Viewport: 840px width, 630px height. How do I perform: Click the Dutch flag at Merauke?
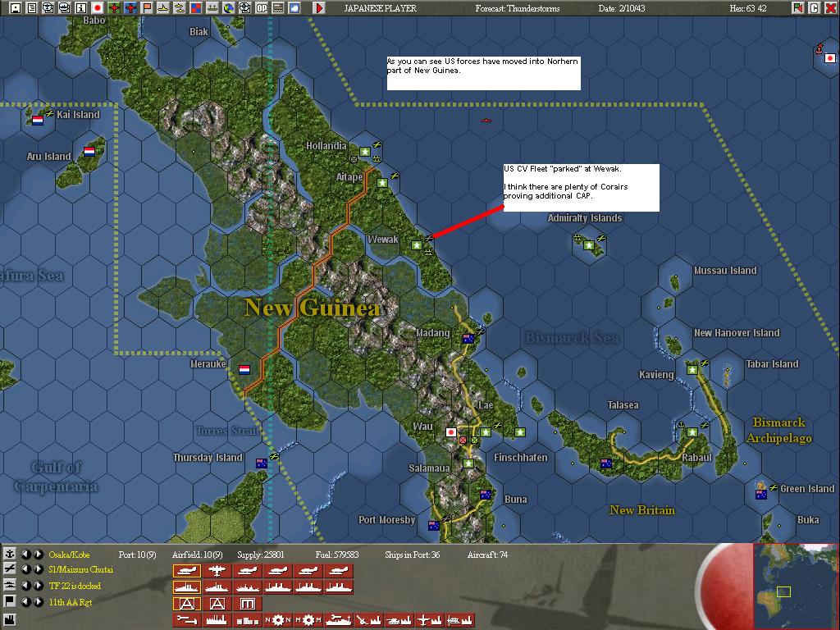[244, 370]
